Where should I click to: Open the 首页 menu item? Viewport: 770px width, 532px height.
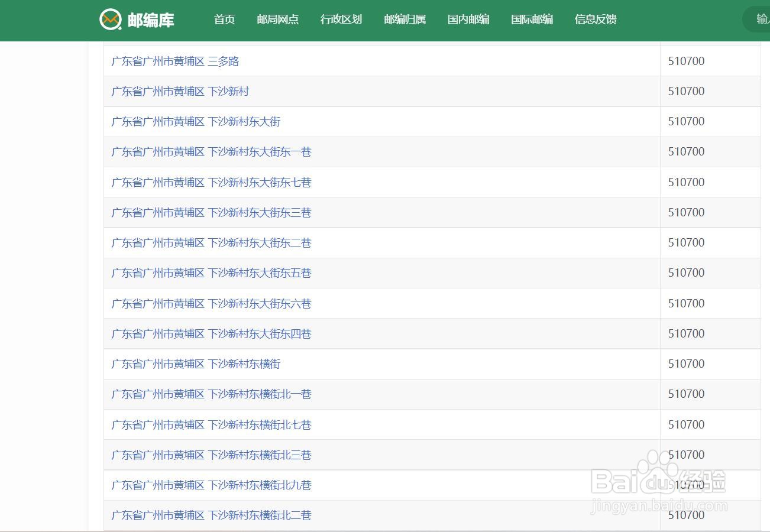click(225, 20)
